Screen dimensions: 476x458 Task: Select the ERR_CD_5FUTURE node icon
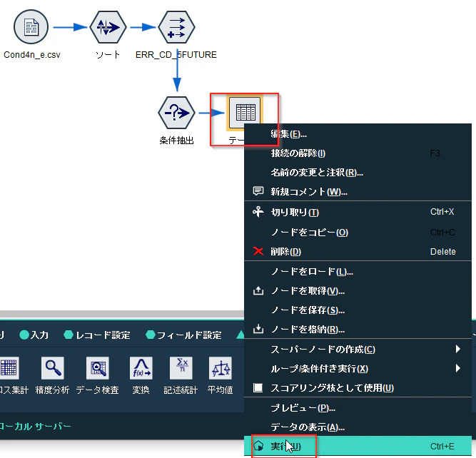pyautogui.click(x=177, y=27)
